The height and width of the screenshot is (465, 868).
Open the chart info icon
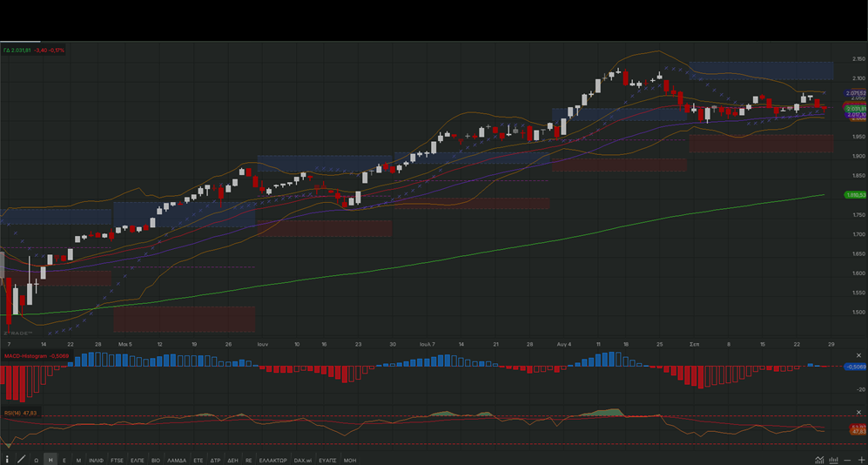tap(7, 460)
